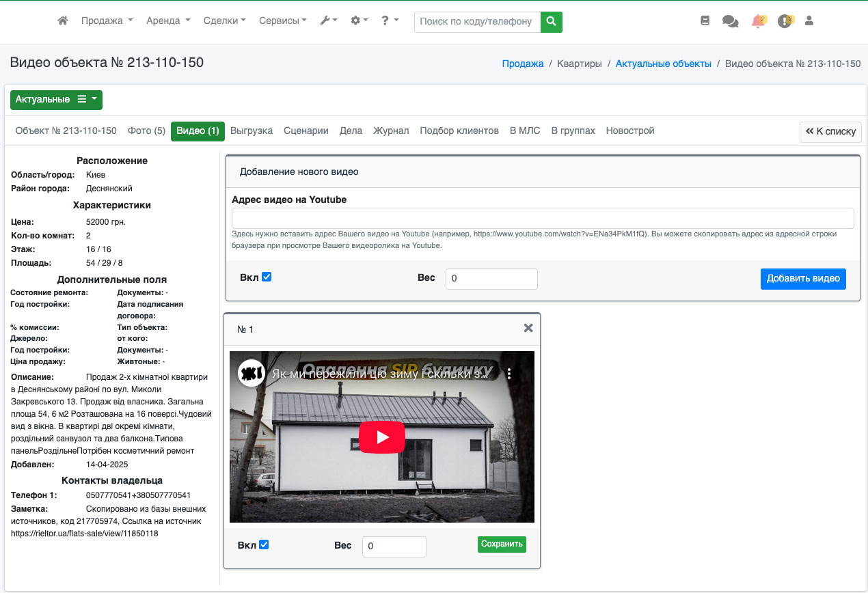This screenshot has height=593, width=868.
Task: Open the chat messages icon
Action: 730,21
